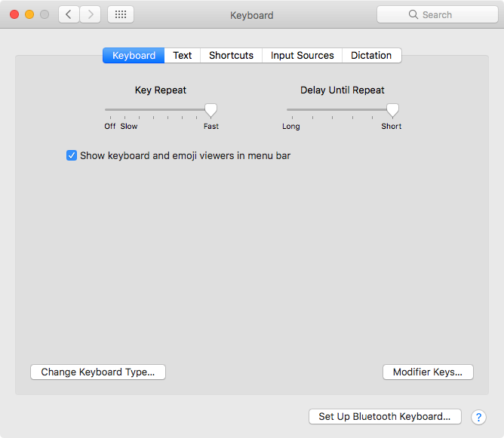Click in the Search field
Screen dimensions: 504x438
[x=437, y=14]
